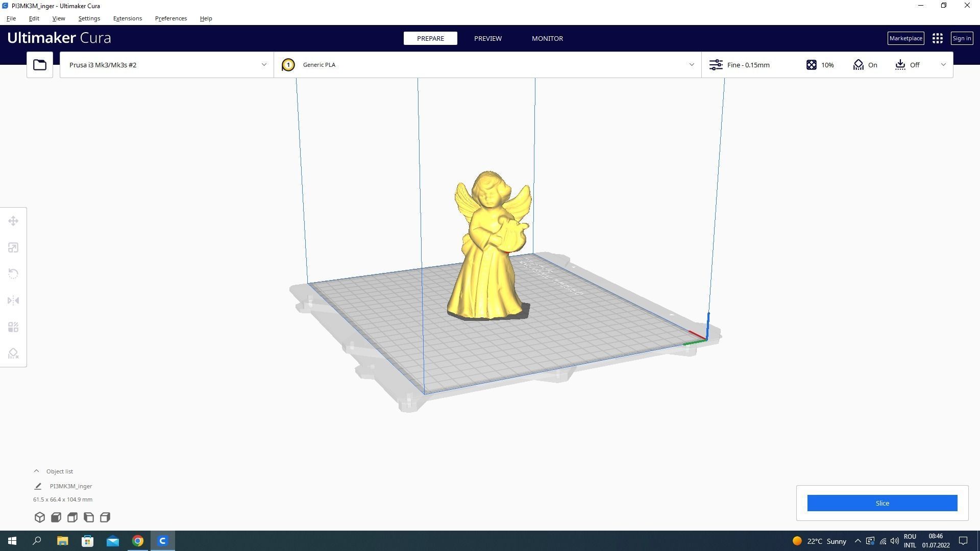Switch to right side view icon
The height and width of the screenshot is (551, 980).
105,517
